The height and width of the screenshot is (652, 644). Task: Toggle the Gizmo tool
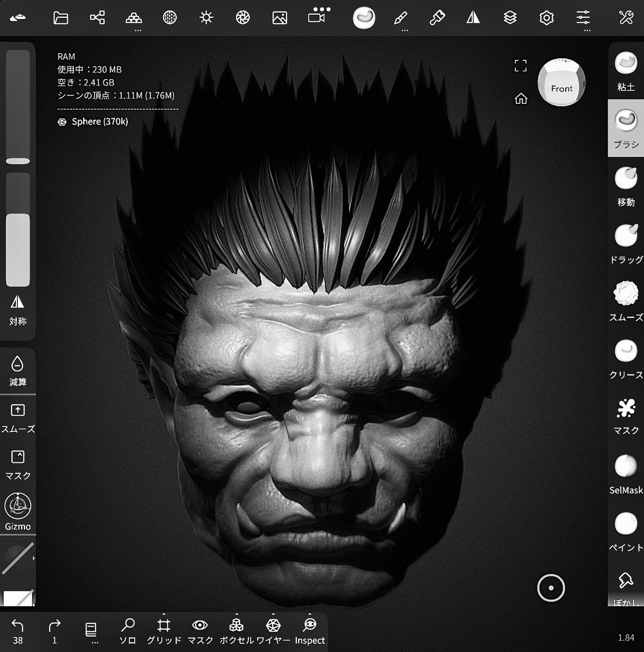(x=18, y=512)
